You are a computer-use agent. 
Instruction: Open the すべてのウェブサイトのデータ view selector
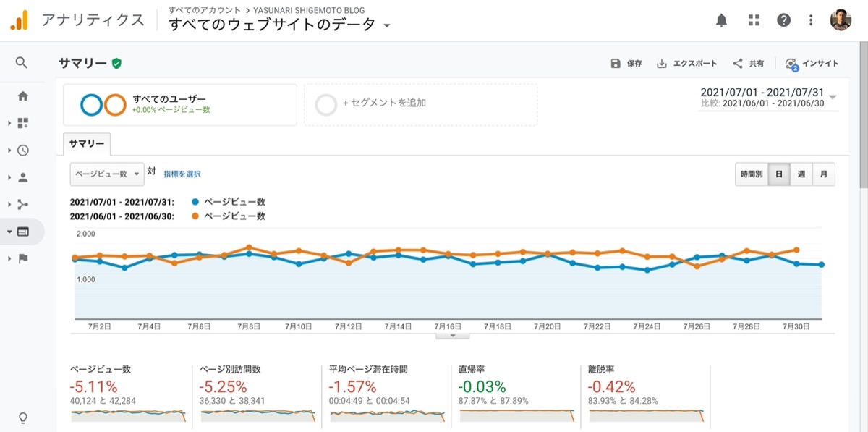(x=279, y=25)
